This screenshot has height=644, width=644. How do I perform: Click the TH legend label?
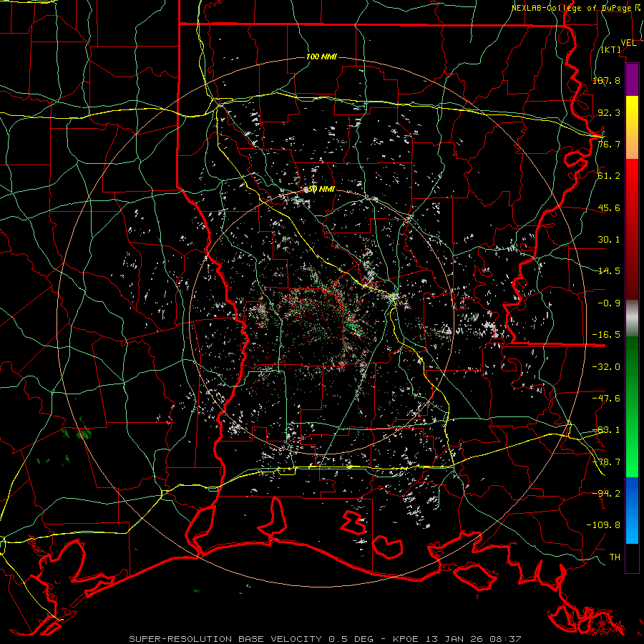[x=615, y=557]
